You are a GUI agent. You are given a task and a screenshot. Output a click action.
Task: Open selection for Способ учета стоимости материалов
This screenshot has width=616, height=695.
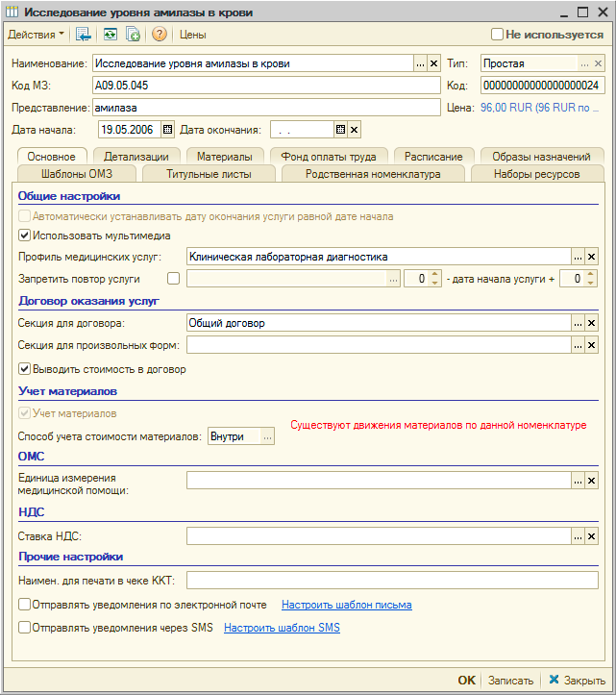point(268,436)
